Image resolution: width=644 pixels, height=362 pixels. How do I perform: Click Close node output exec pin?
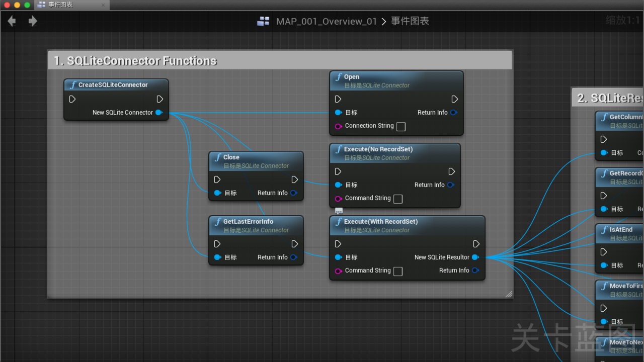(294, 179)
